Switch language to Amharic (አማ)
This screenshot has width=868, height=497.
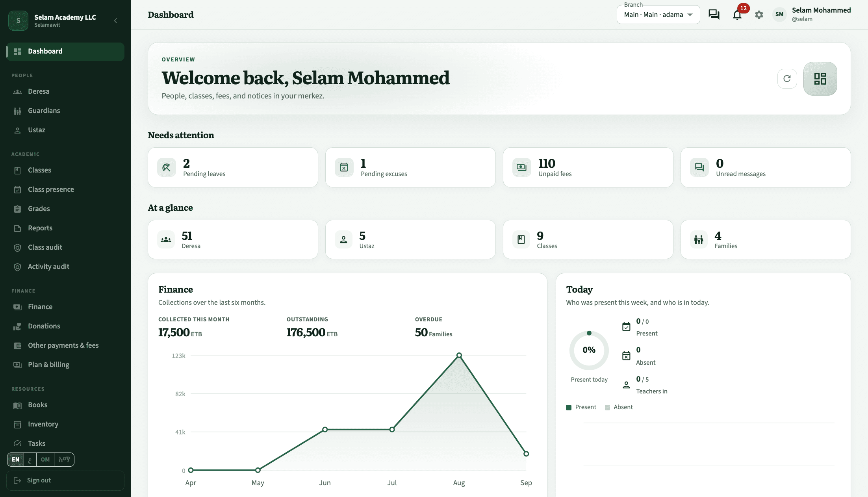pyautogui.click(x=64, y=460)
